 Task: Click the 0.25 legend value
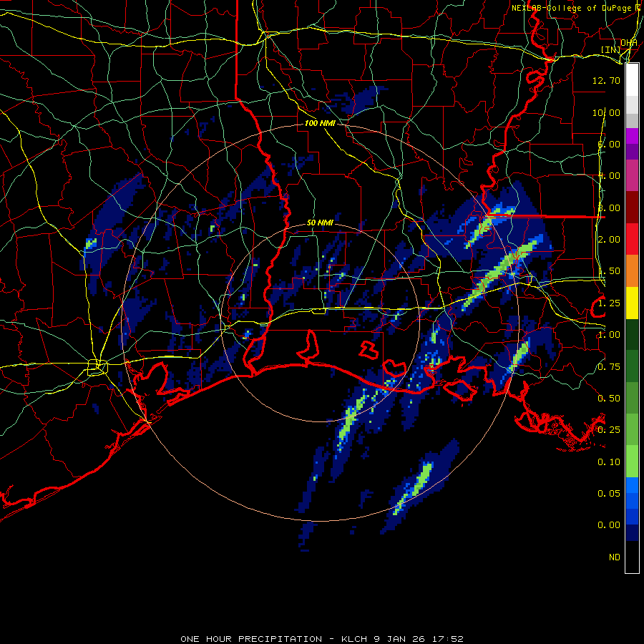click(609, 430)
